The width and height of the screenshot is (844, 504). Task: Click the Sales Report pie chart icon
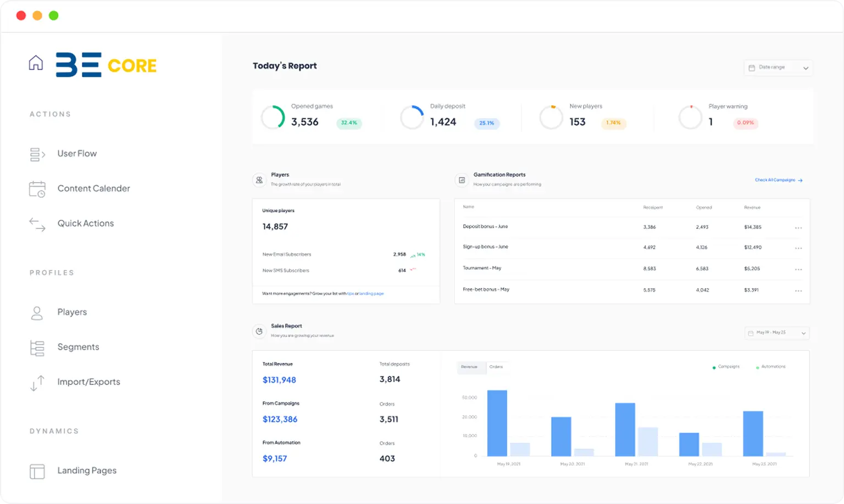tap(259, 331)
